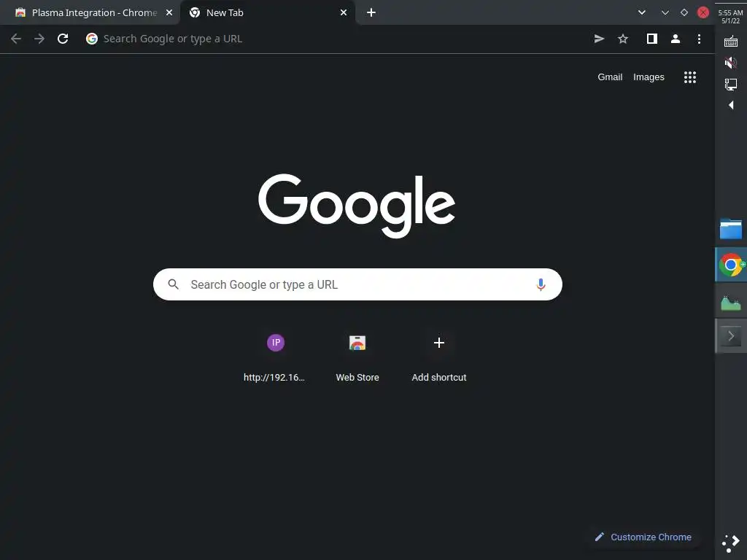747x560 pixels.
Task: Open the terminal chevron panel icon
Action: [x=731, y=336]
